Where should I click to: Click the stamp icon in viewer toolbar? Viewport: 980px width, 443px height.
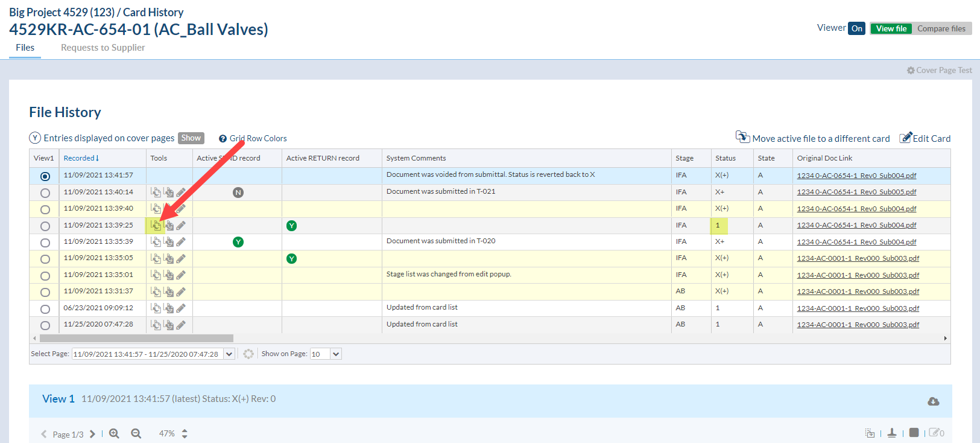(892, 433)
